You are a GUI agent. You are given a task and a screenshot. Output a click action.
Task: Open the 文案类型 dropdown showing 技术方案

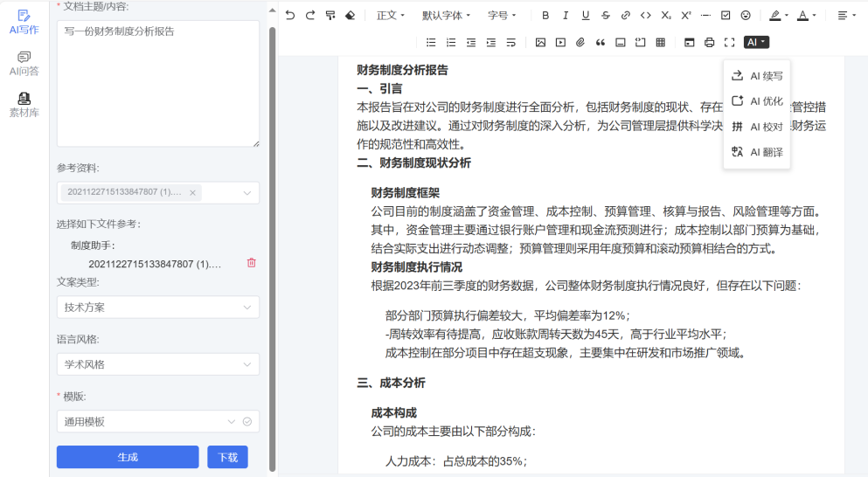click(158, 308)
